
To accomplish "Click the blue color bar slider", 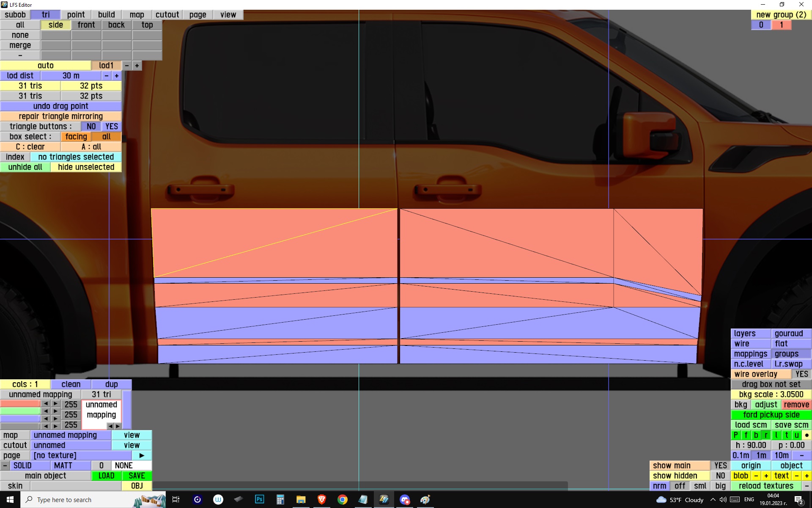I will point(20,419).
